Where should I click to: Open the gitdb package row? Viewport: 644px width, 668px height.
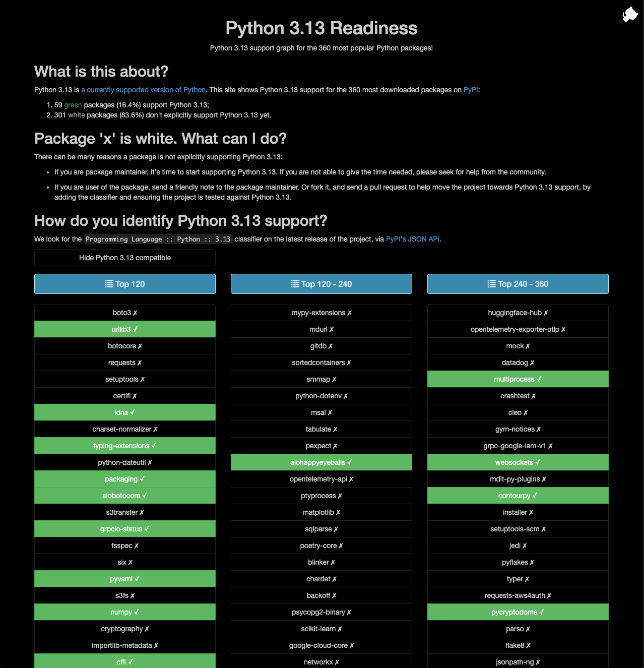pyautogui.click(x=321, y=346)
